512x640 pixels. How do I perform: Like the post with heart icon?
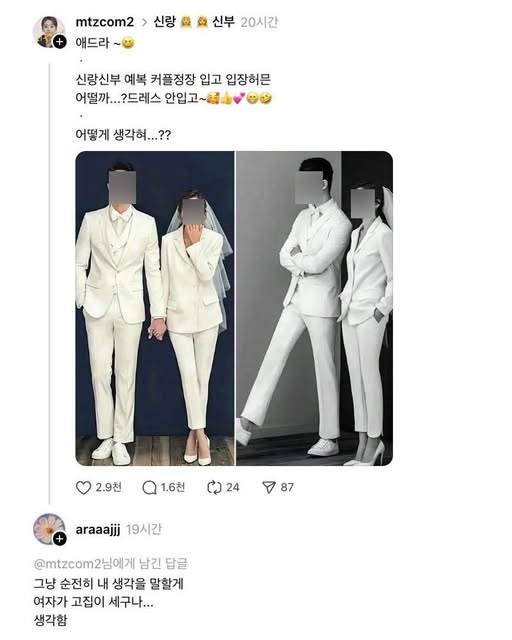point(84,488)
